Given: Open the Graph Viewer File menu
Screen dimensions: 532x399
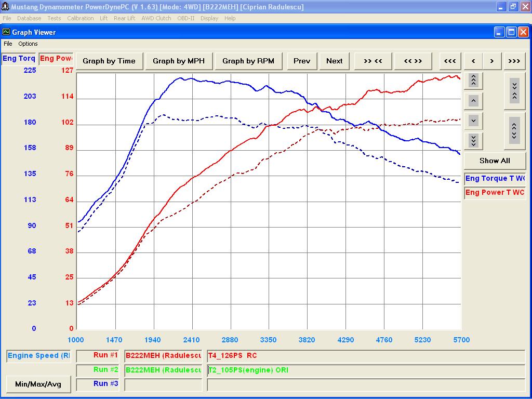Looking at the screenshot, I should tap(8, 44).
